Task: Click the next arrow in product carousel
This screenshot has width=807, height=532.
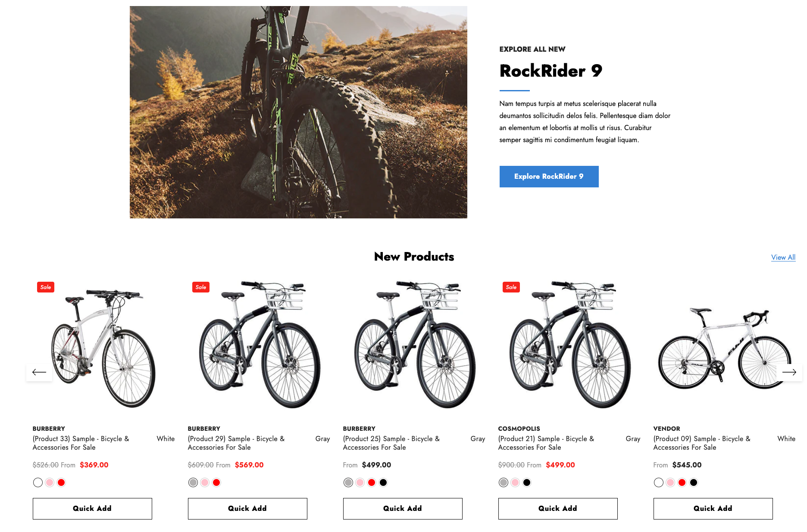Action: tap(789, 372)
